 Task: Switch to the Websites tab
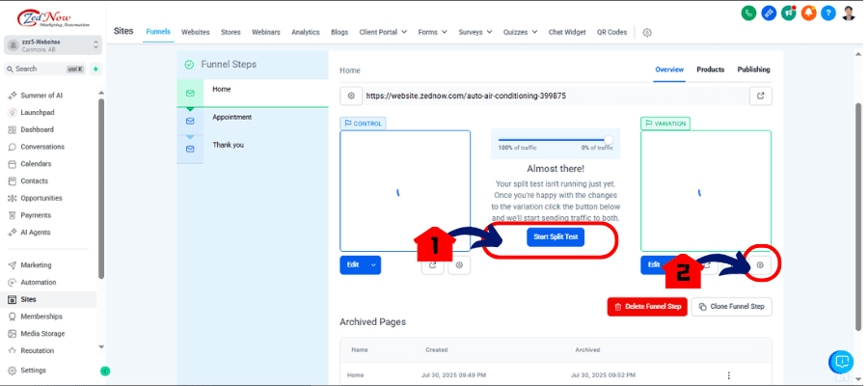tap(196, 32)
